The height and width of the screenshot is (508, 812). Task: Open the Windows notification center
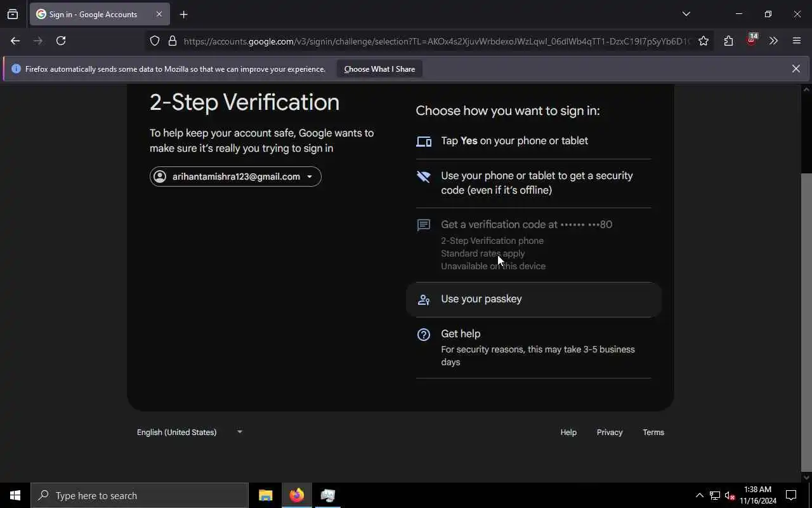pyautogui.click(x=792, y=495)
